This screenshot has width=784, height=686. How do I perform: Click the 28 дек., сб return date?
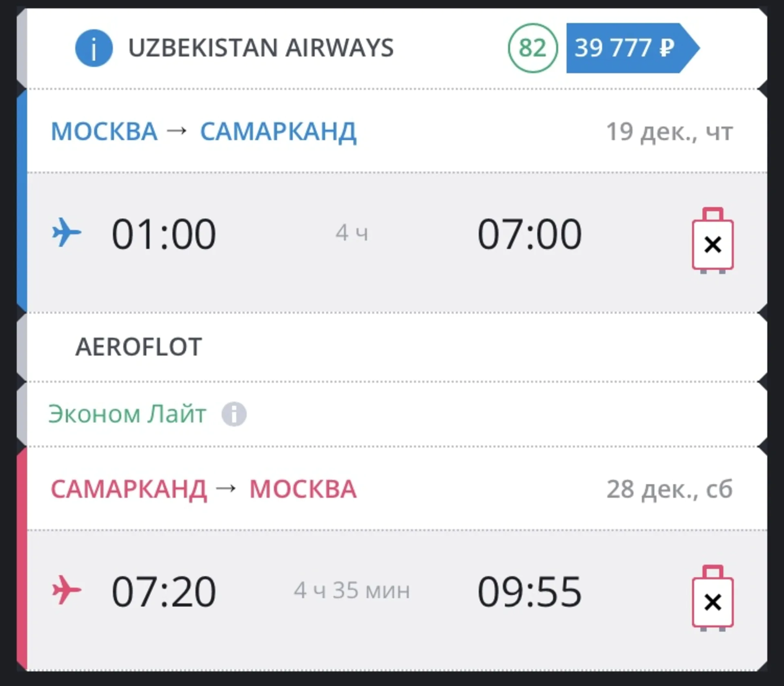click(x=669, y=489)
